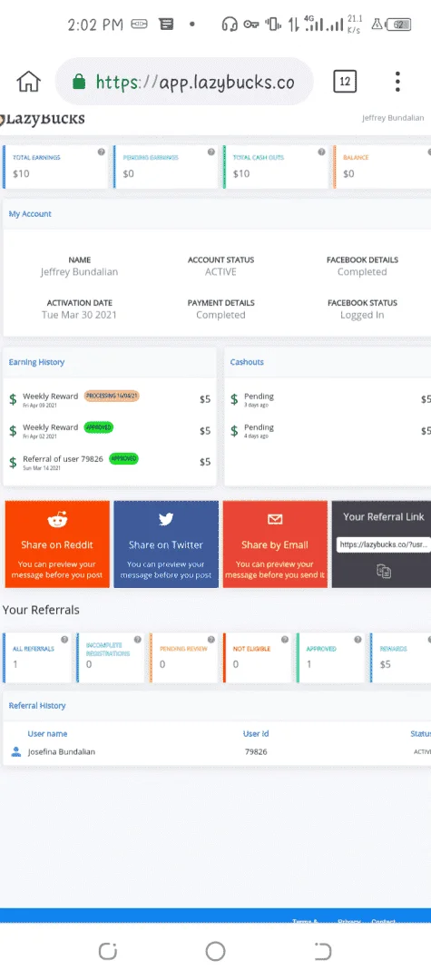Click Josefina Bundalian in Referral History

pos(61,751)
